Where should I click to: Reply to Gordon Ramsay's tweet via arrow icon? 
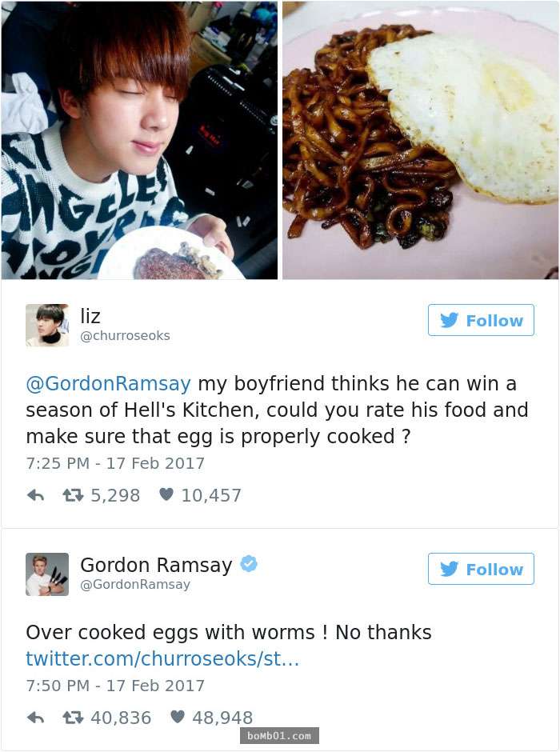(35, 718)
